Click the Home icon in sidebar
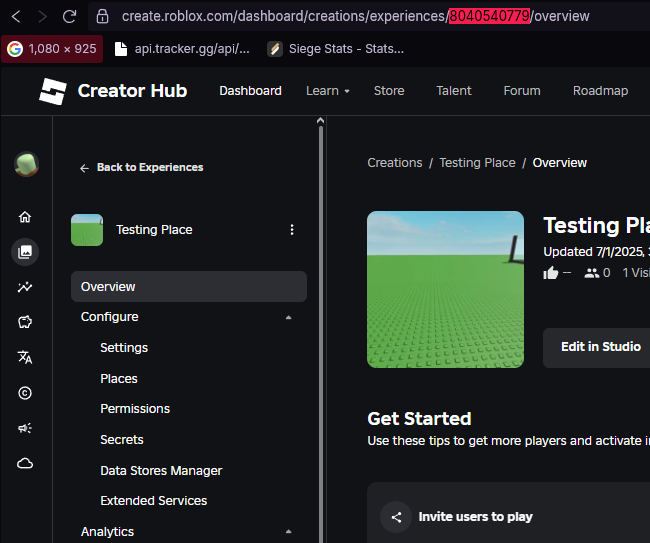 click(25, 217)
